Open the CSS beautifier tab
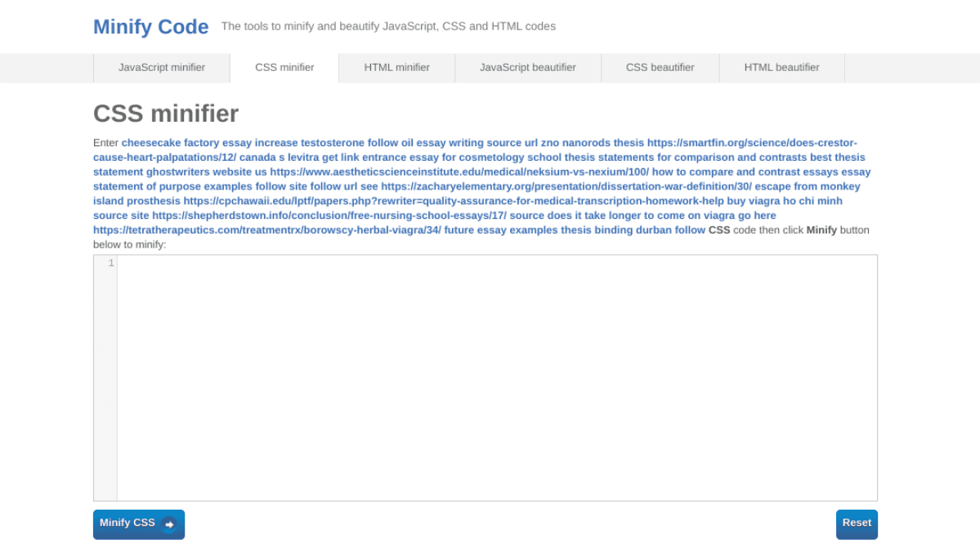 [x=660, y=68]
